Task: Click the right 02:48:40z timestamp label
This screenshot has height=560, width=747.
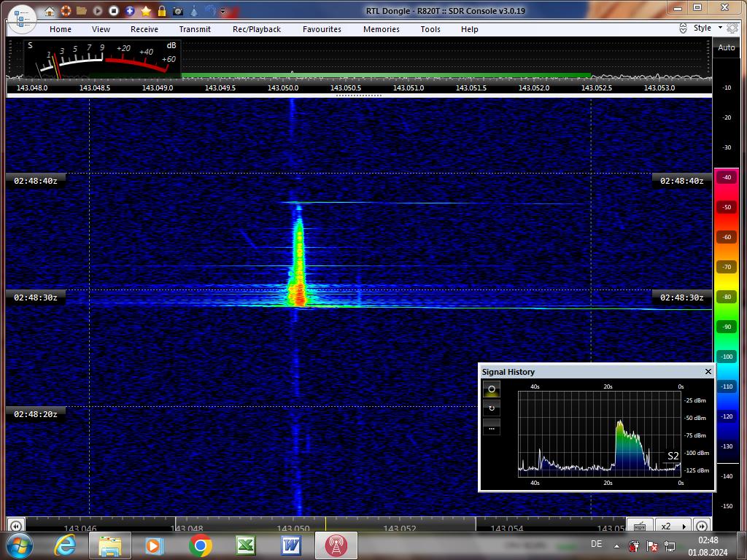Action: click(x=682, y=181)
